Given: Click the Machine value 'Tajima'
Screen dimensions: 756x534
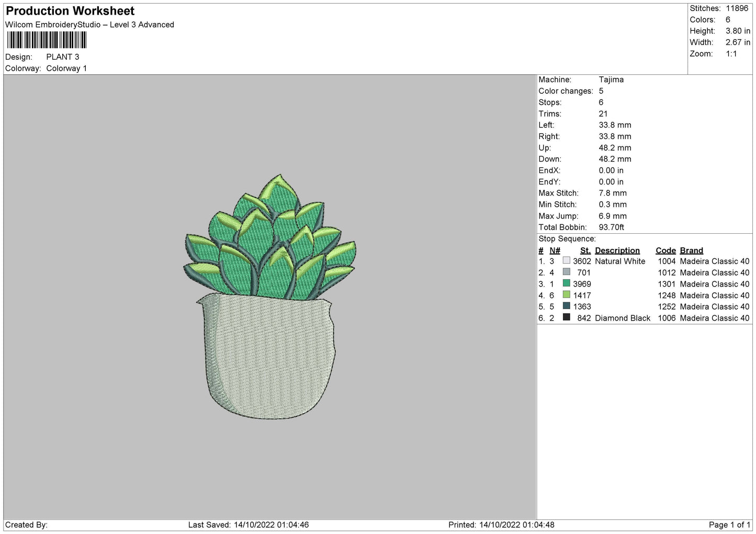Looking at the screenshot, I should 611,79.
